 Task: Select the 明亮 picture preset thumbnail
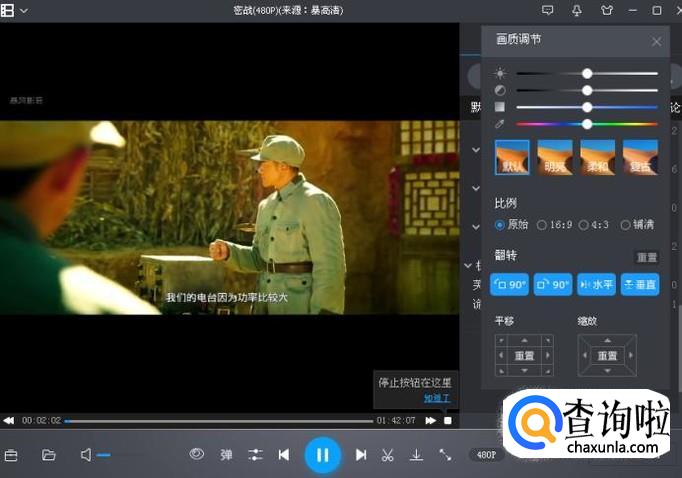[x=555, y=157]
